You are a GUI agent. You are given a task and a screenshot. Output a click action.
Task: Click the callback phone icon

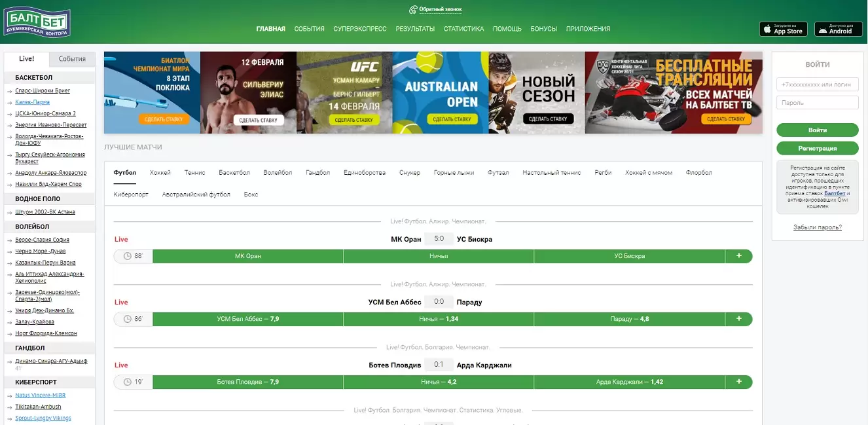coord(413,10)
